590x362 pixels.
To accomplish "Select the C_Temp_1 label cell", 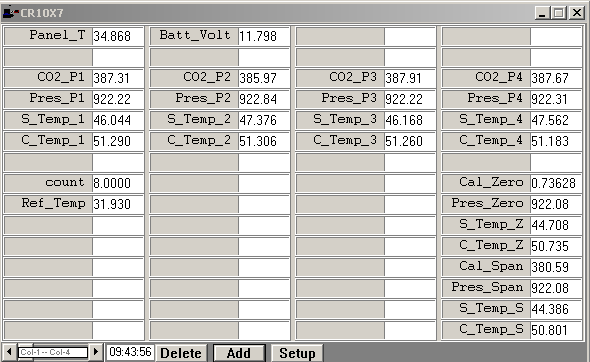I will 48,141.
